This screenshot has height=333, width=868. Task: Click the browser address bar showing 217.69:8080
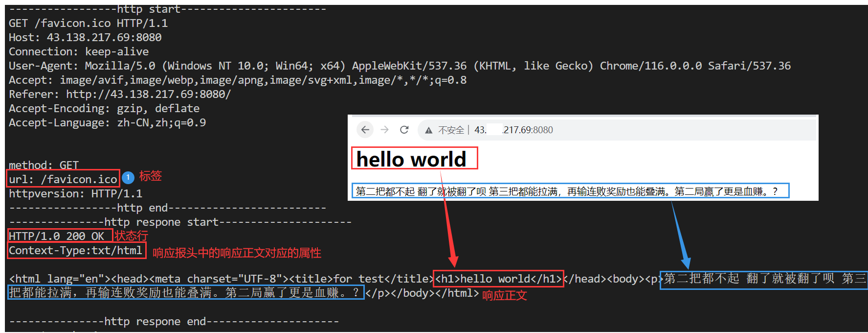(x=616, y=130)
